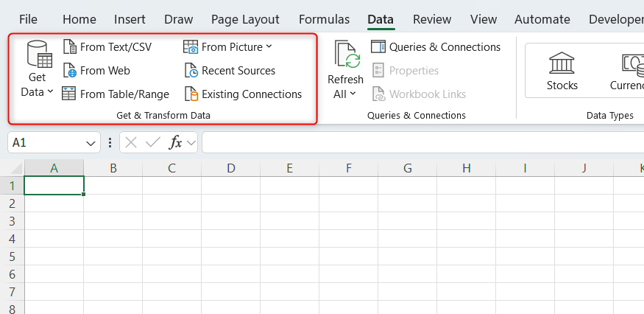644x314 pixels.
Task: Click the Existing Connections label
Action: pos(252,94)
